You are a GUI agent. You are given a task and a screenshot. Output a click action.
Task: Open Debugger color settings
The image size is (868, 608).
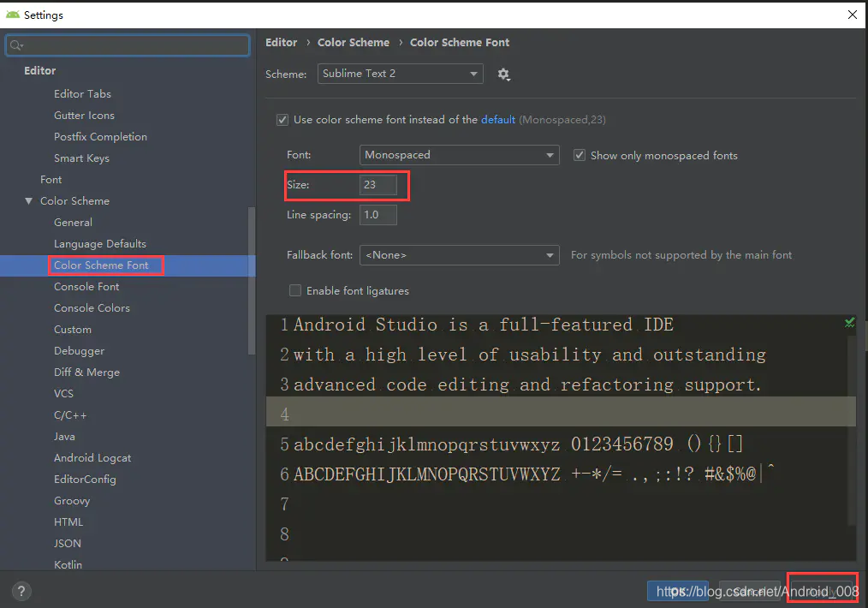[x=79, y=351]
